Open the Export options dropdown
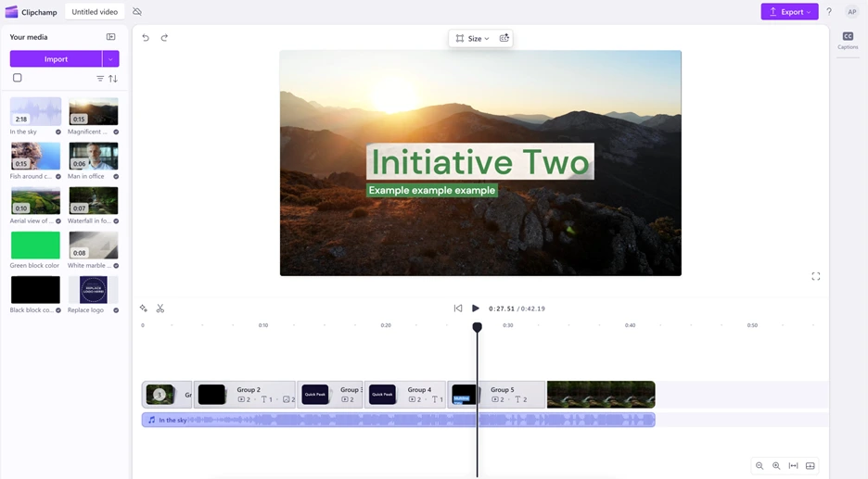868x479 pixels. coord(789,12)
